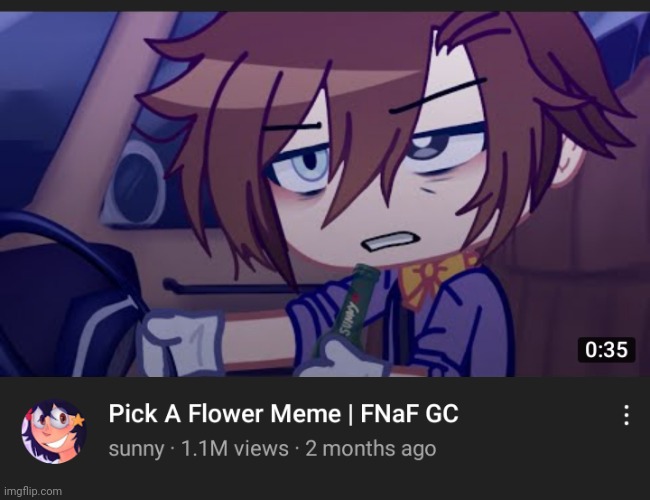The width and height of the screenshot is (650, 500).
Task: Click the imgflip.com watermark
Action: pos(33,491)
